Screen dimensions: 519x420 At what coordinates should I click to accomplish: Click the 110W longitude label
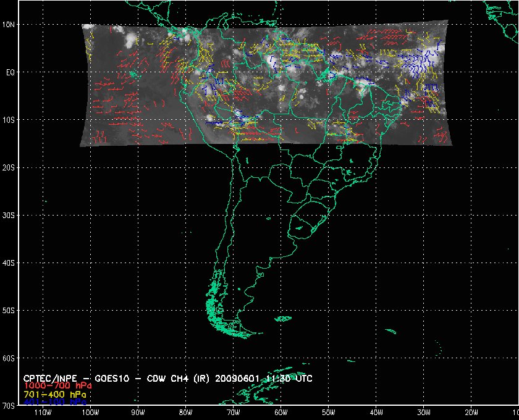tap(43, 412)
